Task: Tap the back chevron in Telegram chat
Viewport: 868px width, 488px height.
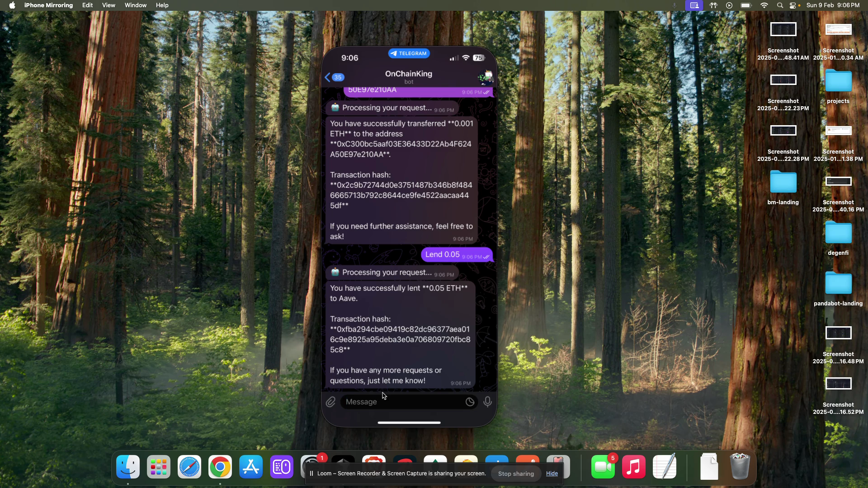Action: point(327,77)
